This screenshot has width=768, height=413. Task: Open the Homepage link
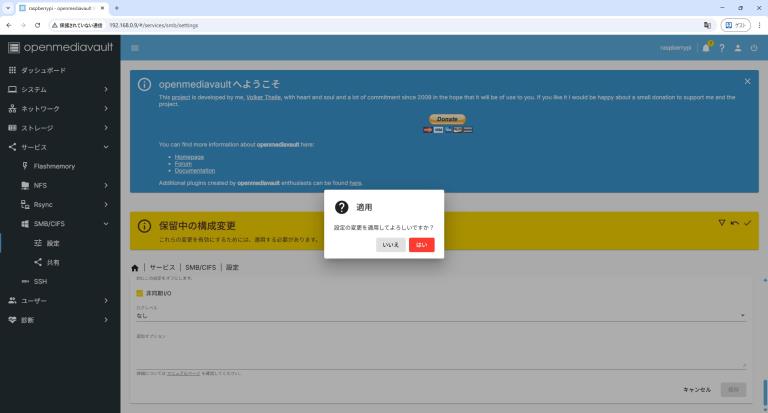click(x=189, y=157)
